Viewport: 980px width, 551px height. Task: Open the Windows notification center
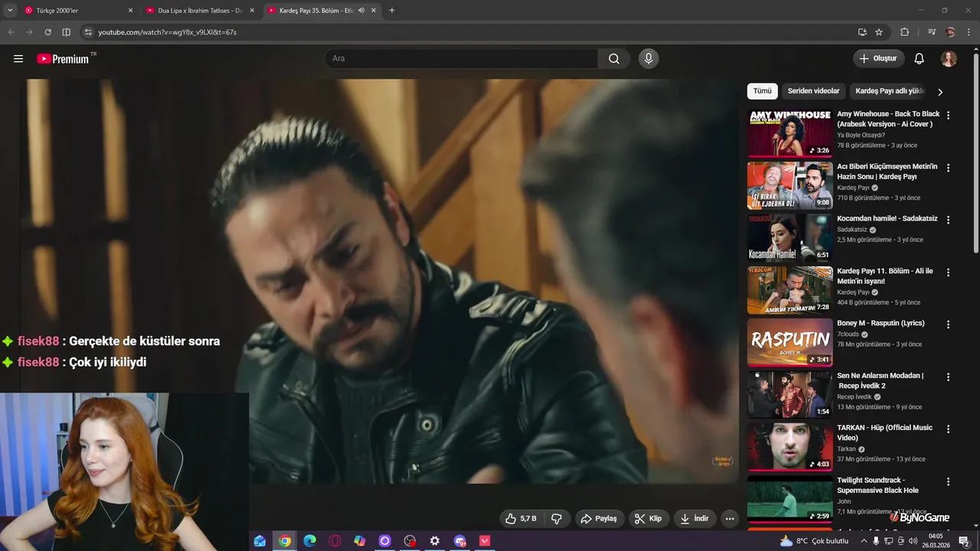click(964, 541)
